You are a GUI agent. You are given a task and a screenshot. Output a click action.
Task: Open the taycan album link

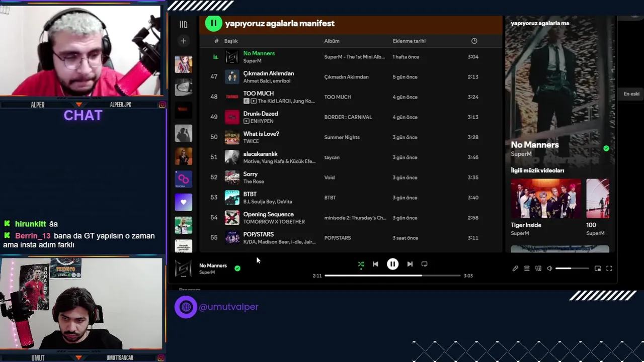(332, 157)
